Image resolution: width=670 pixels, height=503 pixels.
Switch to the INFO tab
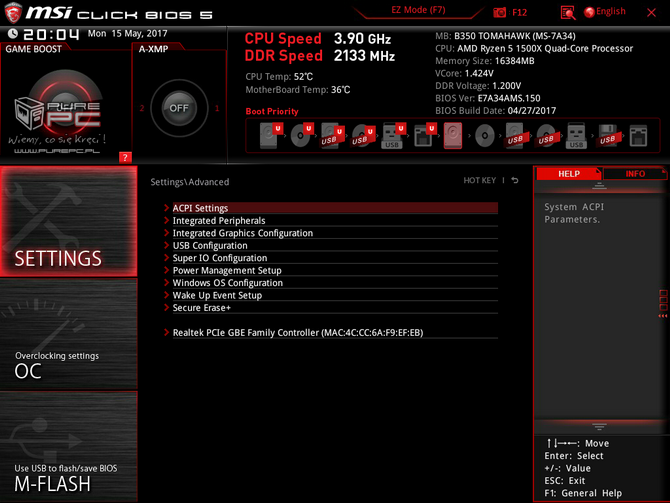[635, 174]
